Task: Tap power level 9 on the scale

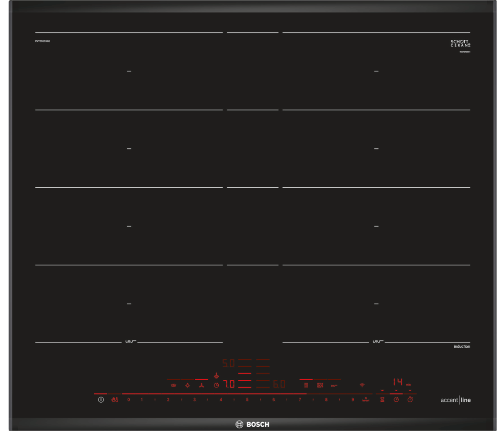Action: coord(353,400)
